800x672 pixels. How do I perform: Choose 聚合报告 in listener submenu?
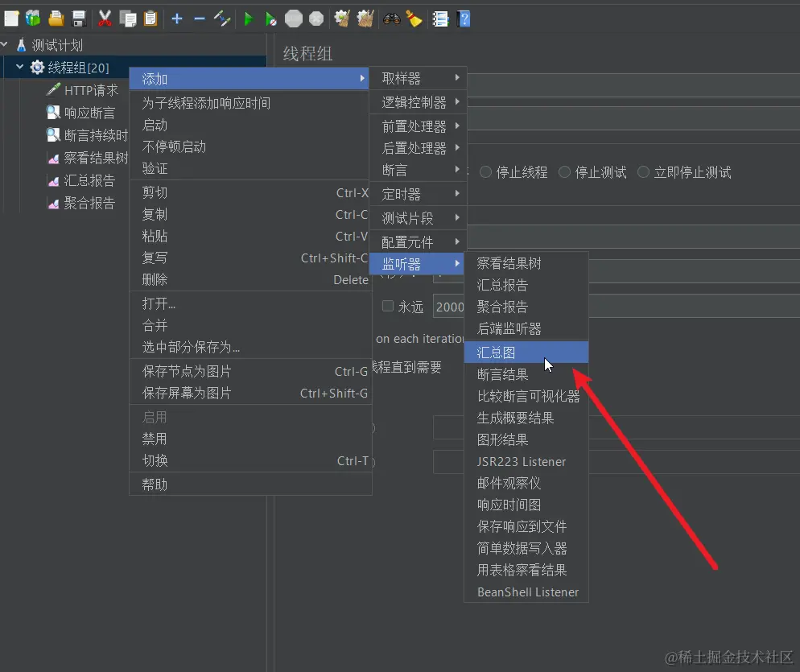point(526,307)
